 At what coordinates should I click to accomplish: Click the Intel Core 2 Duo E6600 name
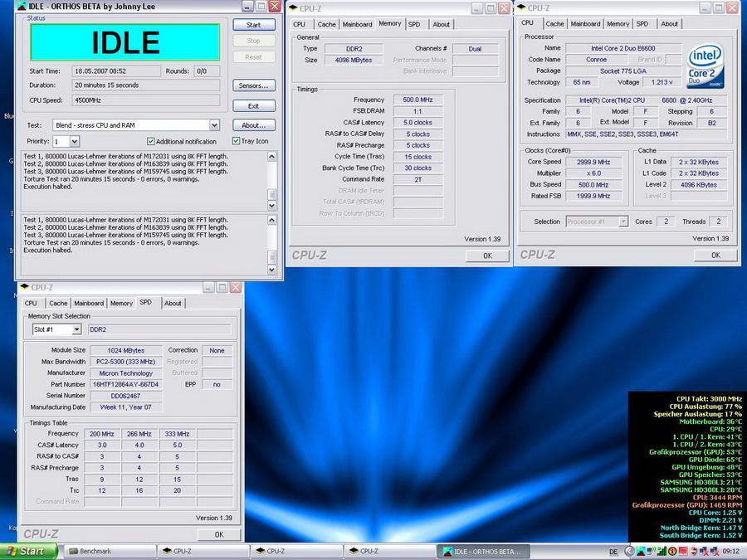[x=623, y=48]
